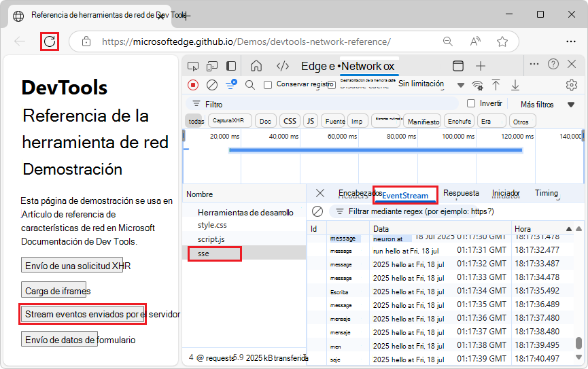Click the browser address bar URL
The image size is (588, 369).
coord(246,41)
